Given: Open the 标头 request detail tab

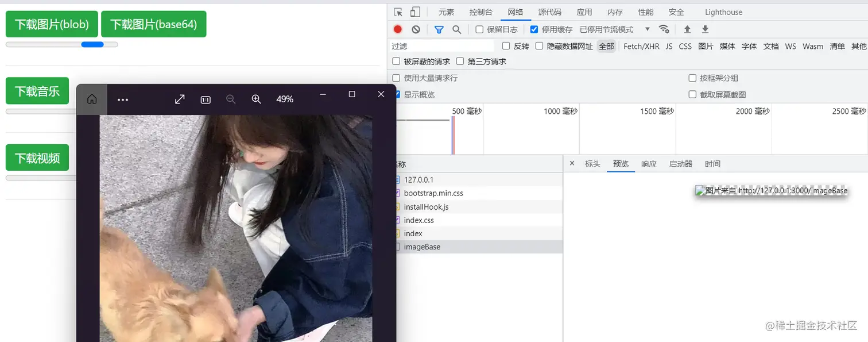Looking at the screenshot, I should pyautogui.click(x=592, y=164).
